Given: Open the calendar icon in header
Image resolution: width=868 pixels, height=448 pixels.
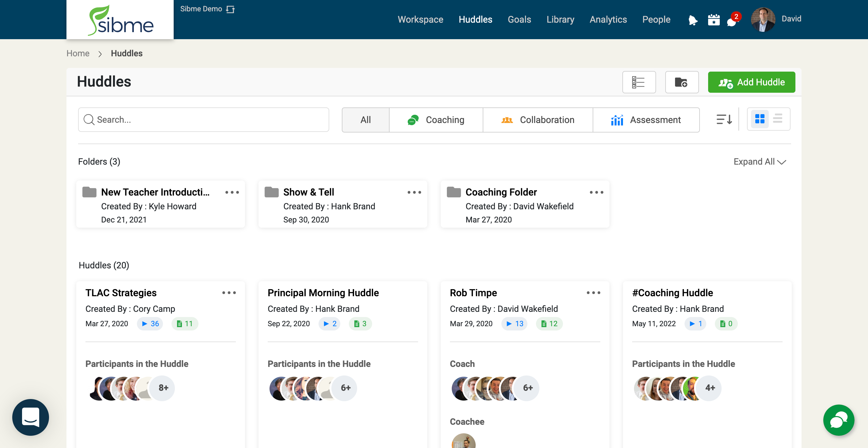Looking at the screenshot, I should tap(713, 20).
